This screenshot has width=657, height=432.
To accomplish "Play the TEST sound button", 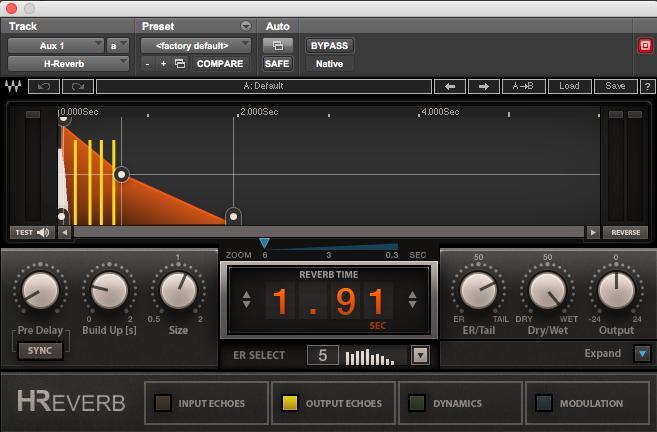I will [x=32, y=233].
